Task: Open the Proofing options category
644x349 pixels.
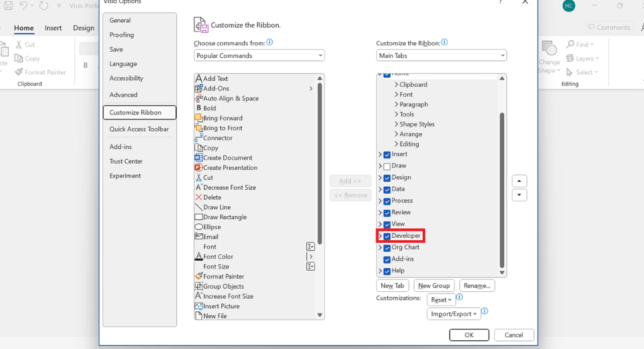Action: [121, 35]
